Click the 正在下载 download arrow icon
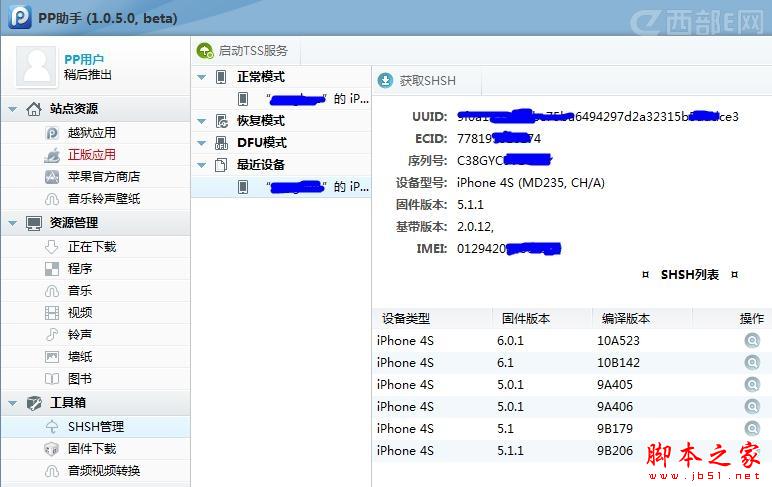Image resolution: width=772 pixels, height=487 pixels. point(52,247)
